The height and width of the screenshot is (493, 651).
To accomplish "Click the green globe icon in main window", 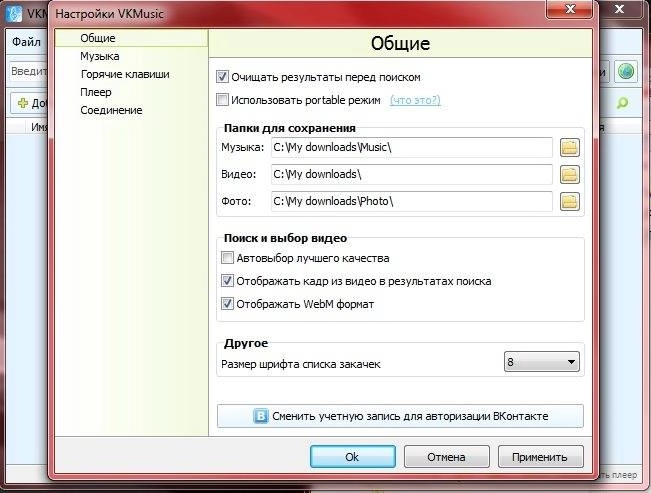I will tap(626, 72).
